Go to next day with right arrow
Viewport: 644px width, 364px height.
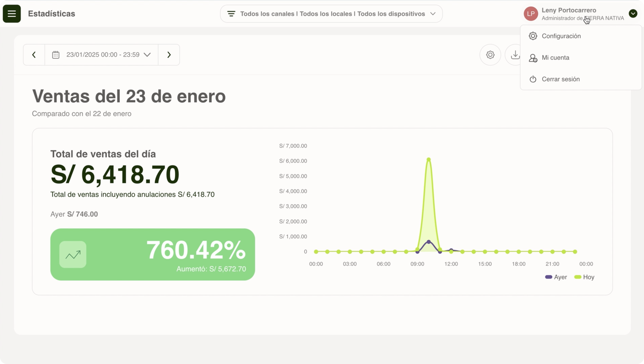point(169,55)
